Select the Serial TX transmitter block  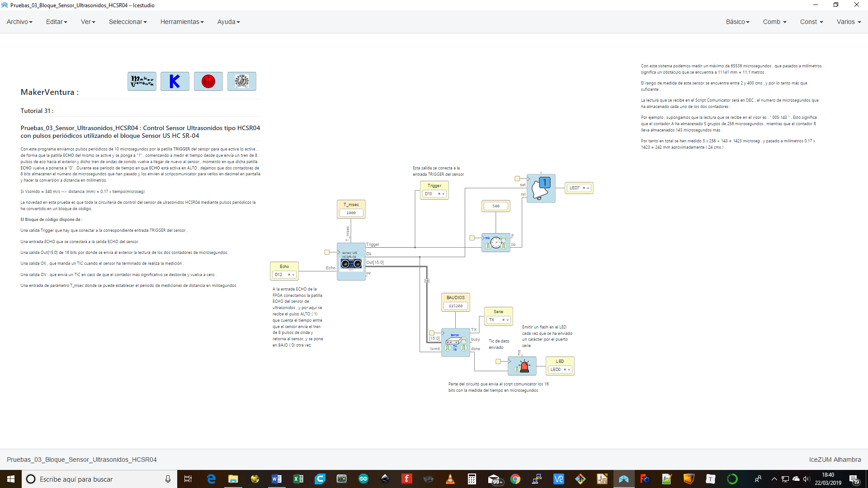click(x=455, y=343)
